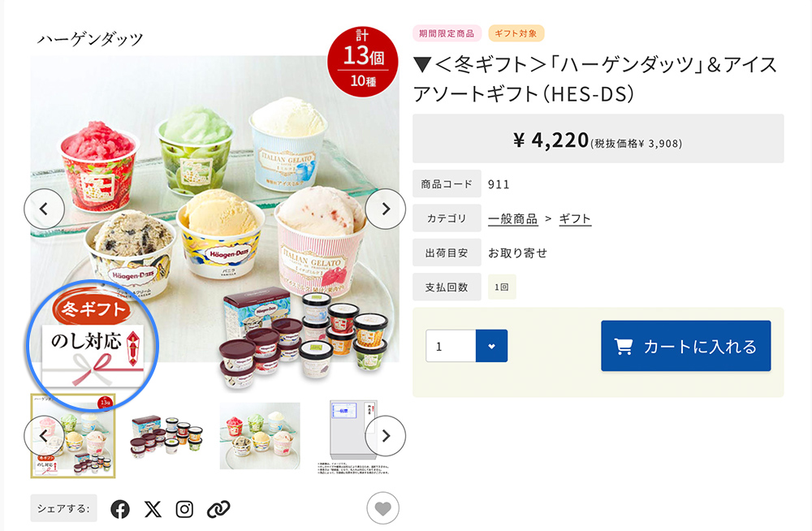Share product on Facebook

click(120, 509)
